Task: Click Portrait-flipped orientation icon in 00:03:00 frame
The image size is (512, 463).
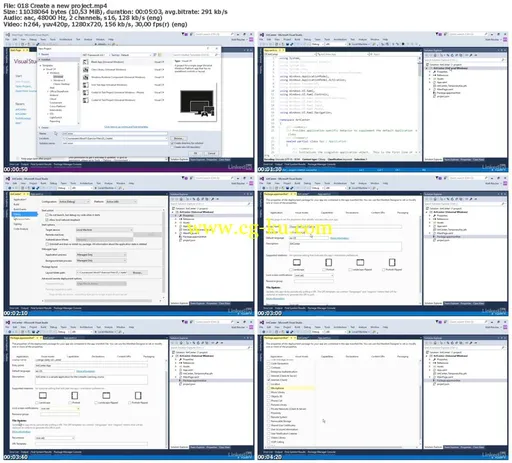Action: (x=392, y=262)
